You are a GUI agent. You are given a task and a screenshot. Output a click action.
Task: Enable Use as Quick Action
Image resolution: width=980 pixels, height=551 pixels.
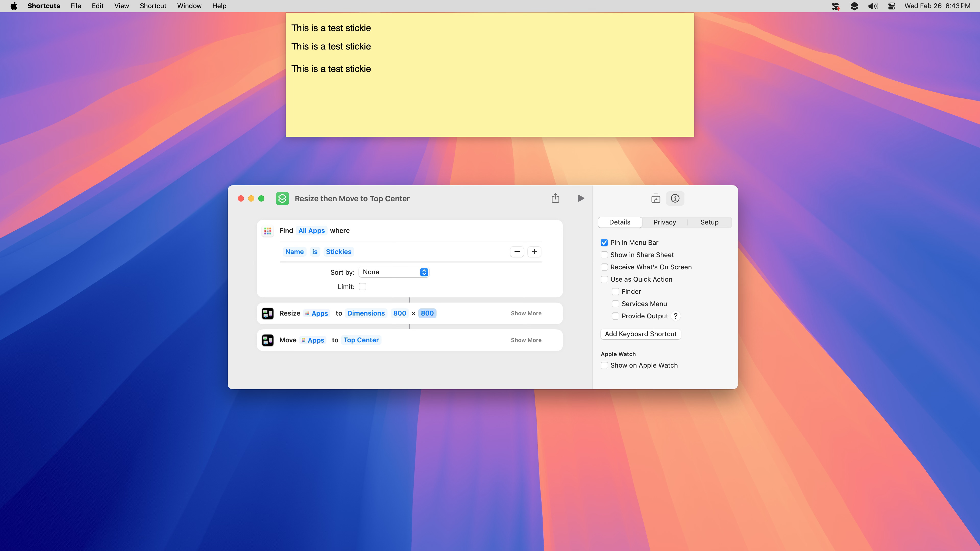coord(604,280)
